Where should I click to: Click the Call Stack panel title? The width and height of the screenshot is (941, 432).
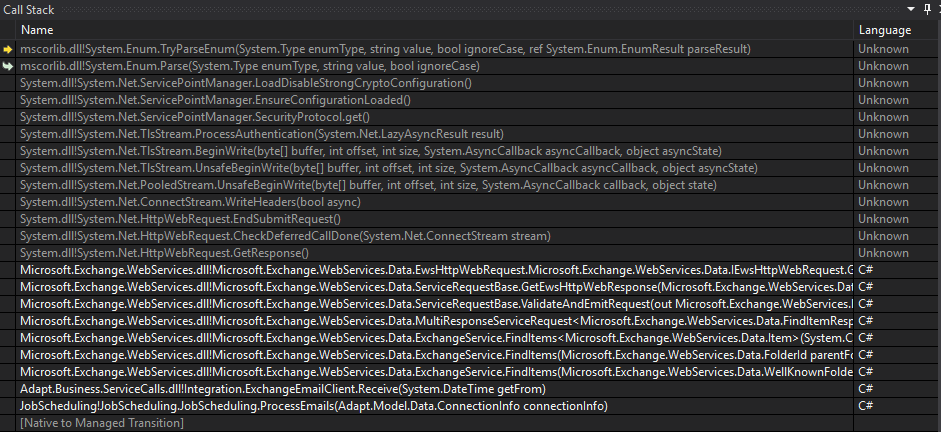[29, 10]
